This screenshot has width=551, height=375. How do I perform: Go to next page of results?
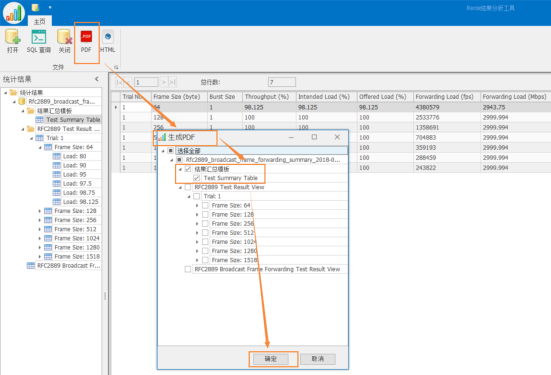click(x=163, y=82)
